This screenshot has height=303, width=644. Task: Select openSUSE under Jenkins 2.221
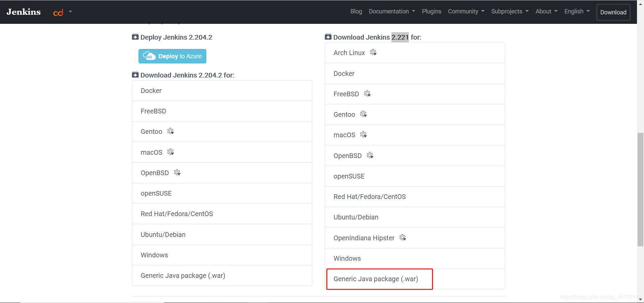click(415, 176)
